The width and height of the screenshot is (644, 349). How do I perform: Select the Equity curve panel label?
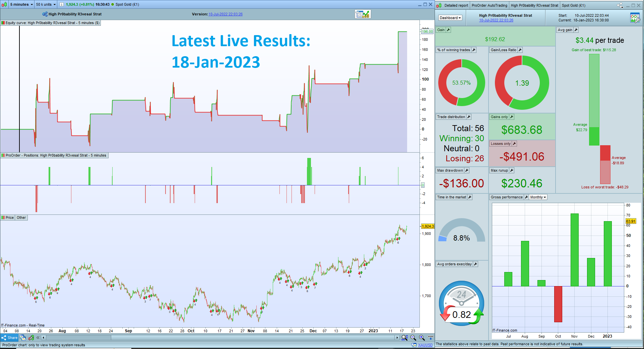(x=50, y=23)
